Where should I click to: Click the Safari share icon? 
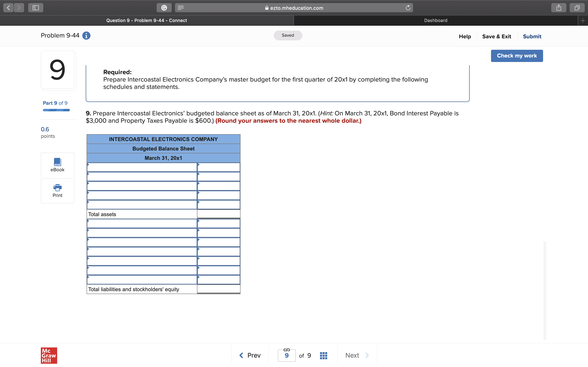559,8
